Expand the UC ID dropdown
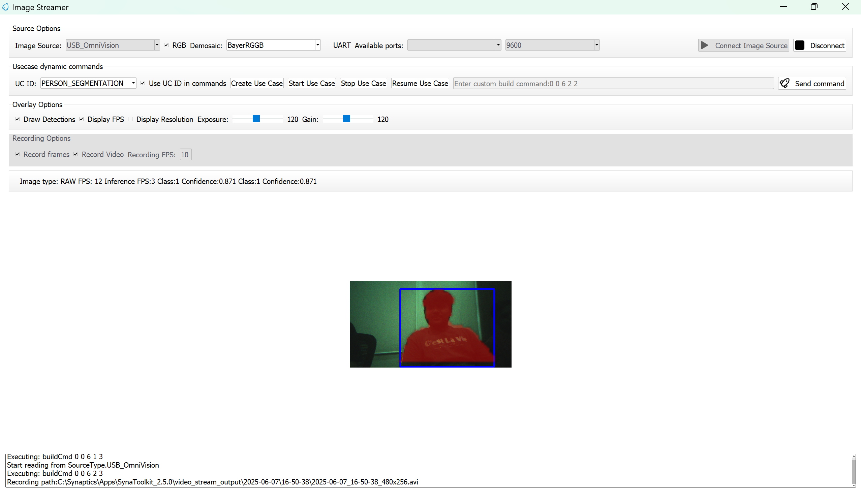Image resolution: width=861 pixels, height=504 pixels. (x=133, y=83)
